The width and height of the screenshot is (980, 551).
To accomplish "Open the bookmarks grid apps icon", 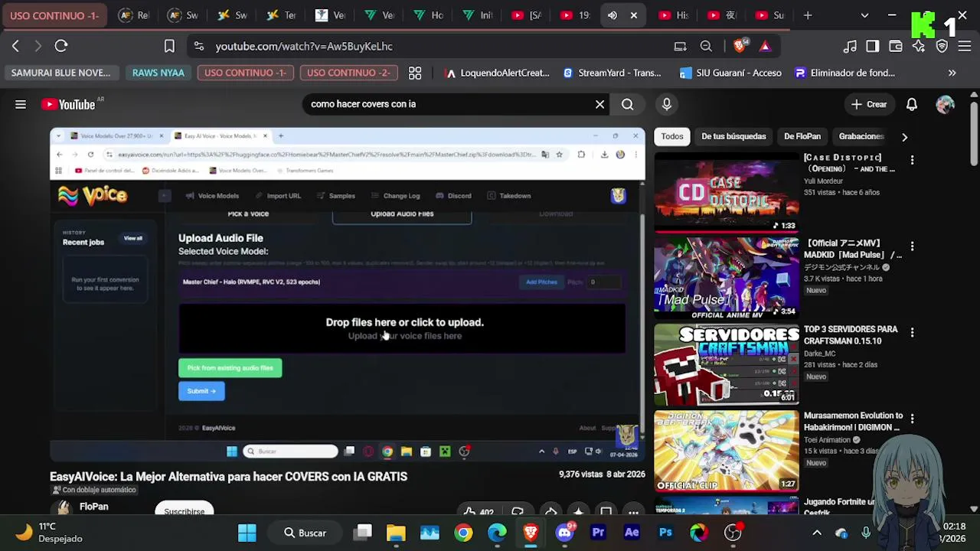I will (415, 73).
